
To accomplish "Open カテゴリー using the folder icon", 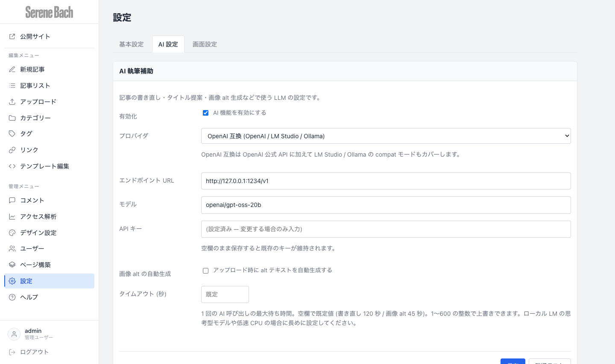I will [12, 118].
